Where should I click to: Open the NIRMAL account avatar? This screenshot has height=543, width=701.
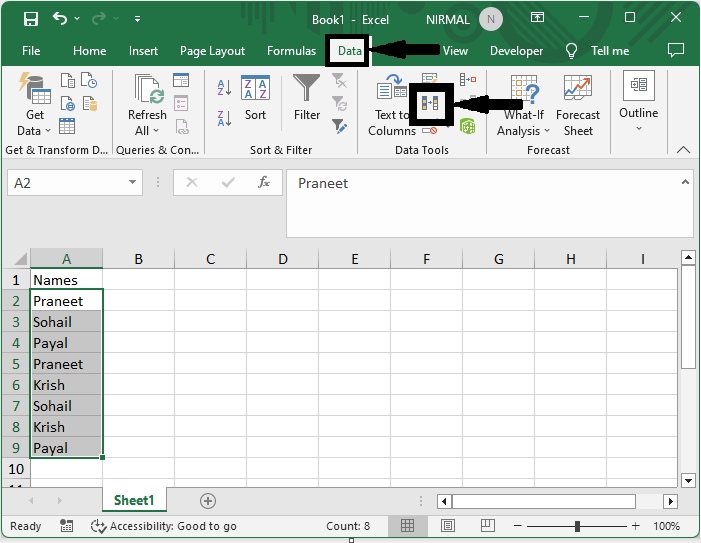[491, 19]
